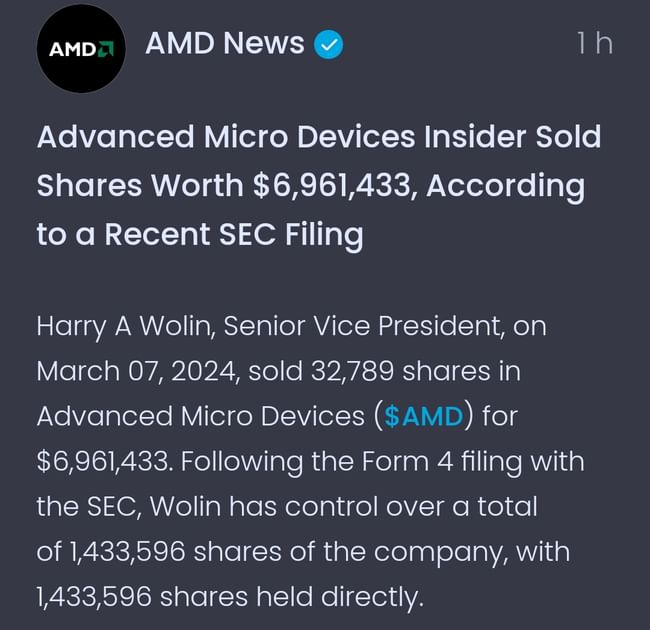Screen dimensions: 650x630
Task: Click the blue verified badge
Action: (329, 45)
